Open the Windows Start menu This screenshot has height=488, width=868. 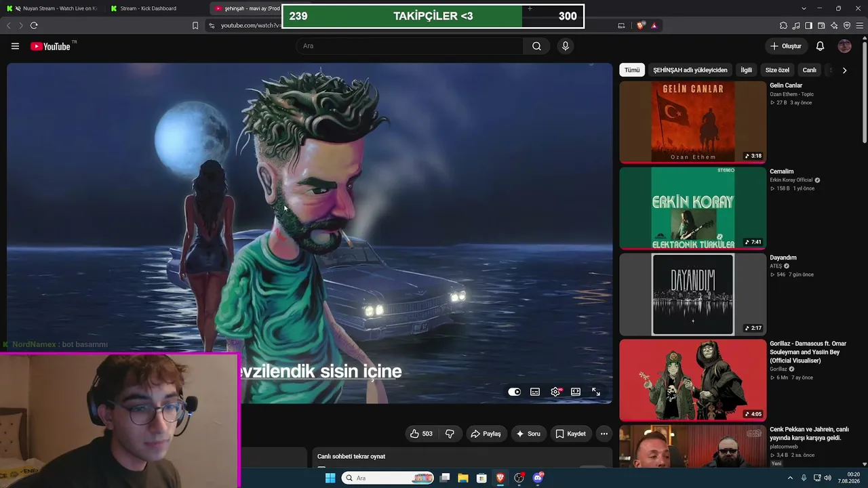tap(330, 478)
